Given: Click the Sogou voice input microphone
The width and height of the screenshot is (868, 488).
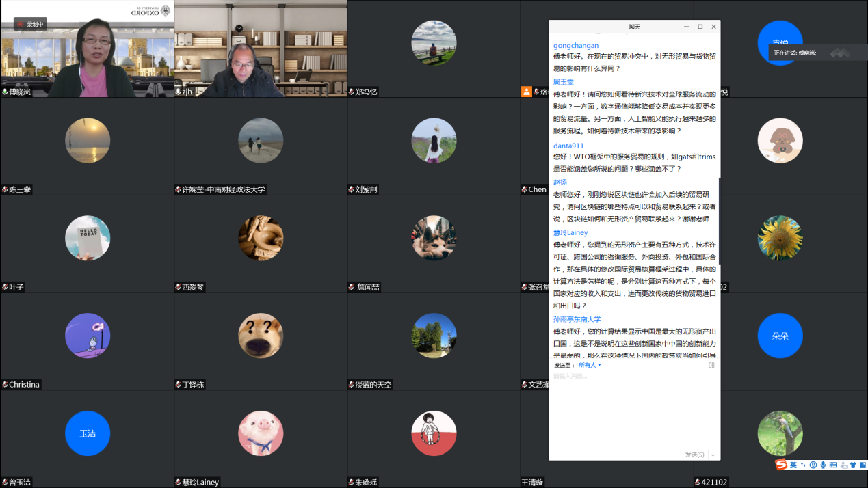Looking at the screenshot, I should (824, 465).
